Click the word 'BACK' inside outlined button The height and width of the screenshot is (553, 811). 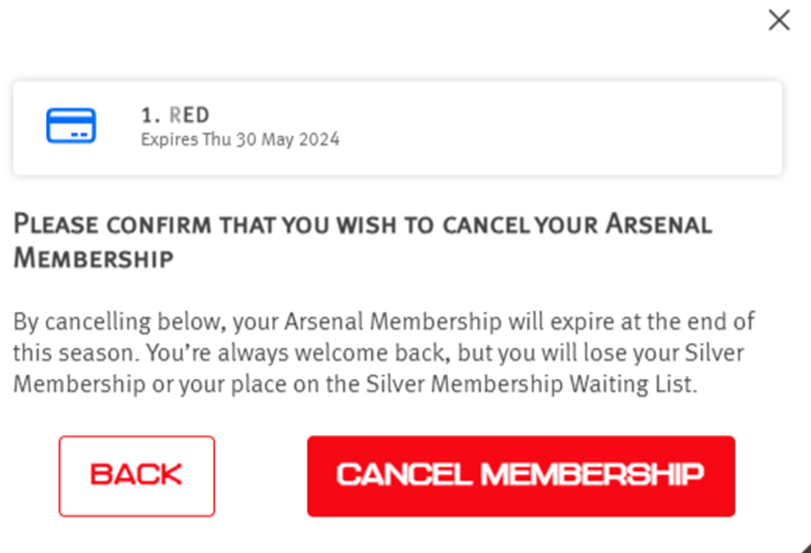click(136, 474)
